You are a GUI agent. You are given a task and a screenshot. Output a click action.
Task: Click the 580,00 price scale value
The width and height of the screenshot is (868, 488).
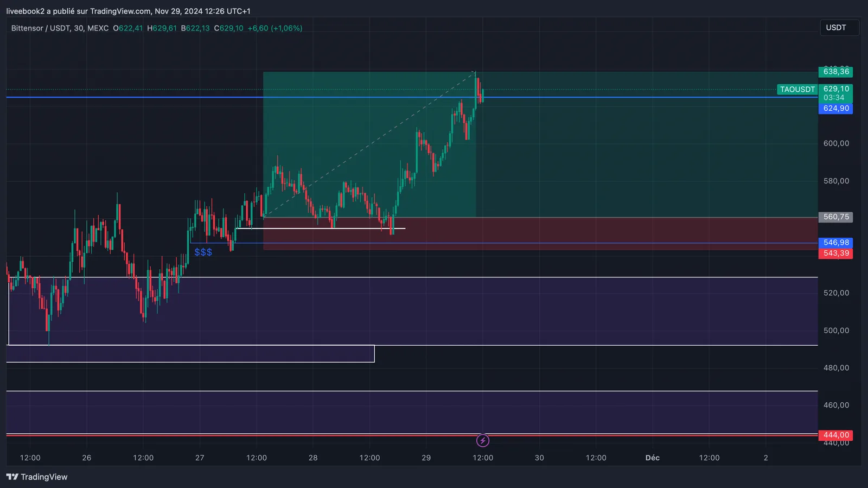(836, 181)
